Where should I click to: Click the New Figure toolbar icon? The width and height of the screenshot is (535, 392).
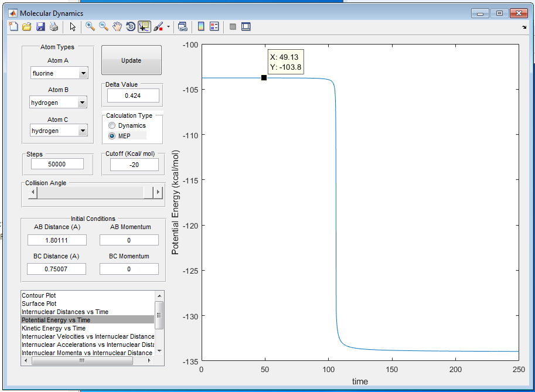[14, 26]
